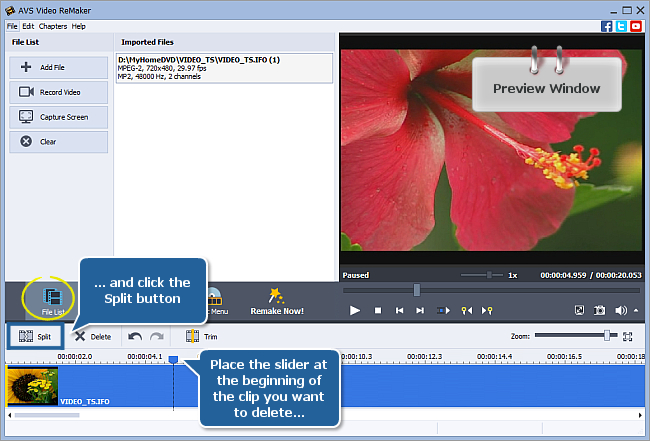Open the YouTube channel icon
This screenshot has width=650, height=441.
pos(636,26)
